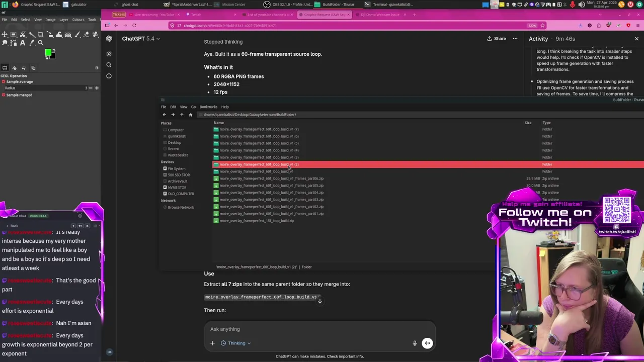Select folder moire_overlay_frameperfect_60f_loop_build_v1 (7)
Viewport: 644px width, 362px height.
point(259,129)
